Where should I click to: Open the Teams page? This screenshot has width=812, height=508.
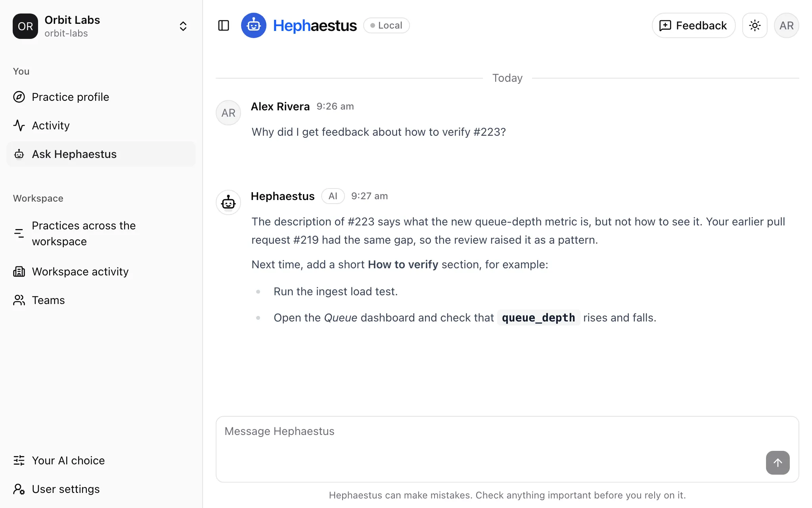[x=101, y=300]
